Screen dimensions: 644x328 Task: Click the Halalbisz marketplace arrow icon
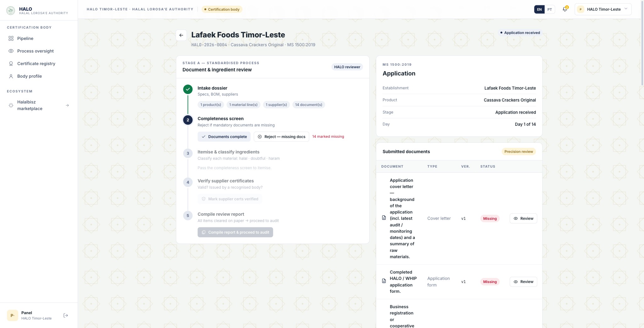(67, 105)
